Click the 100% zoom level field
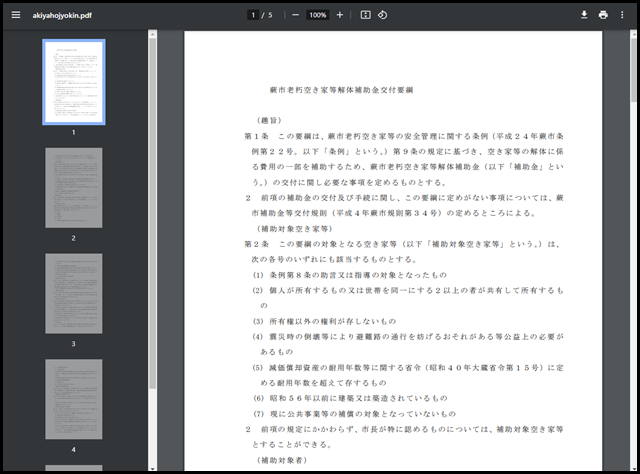Viewport: 640px width, 474px height. pos(318,15)
